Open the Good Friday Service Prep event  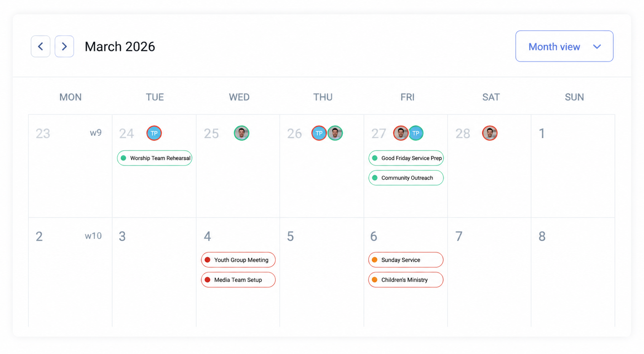coord(406,158)
